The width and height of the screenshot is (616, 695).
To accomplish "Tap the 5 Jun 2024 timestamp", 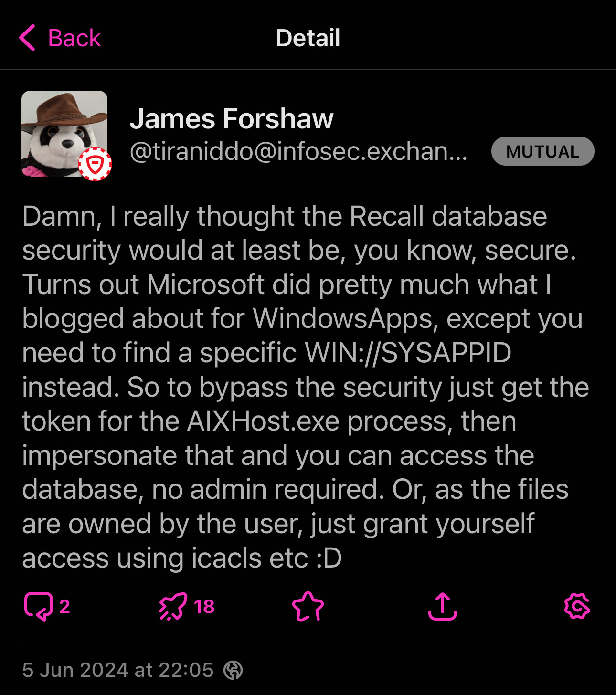I will (x=117, y=670).
